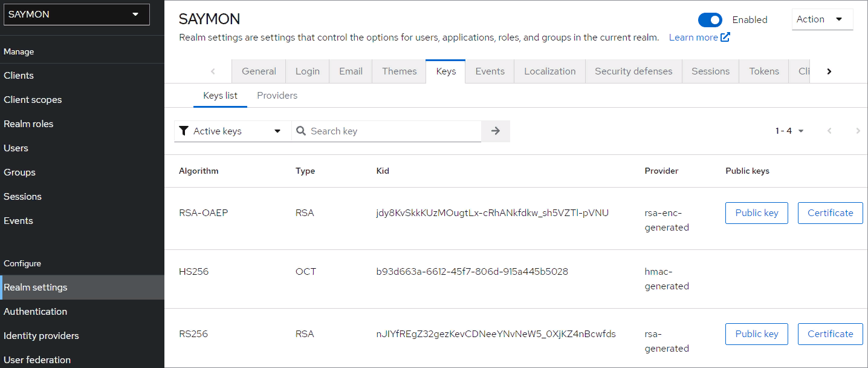Focus the Search key input field
This screenshot has height=368, width=868.
(387, 131)
